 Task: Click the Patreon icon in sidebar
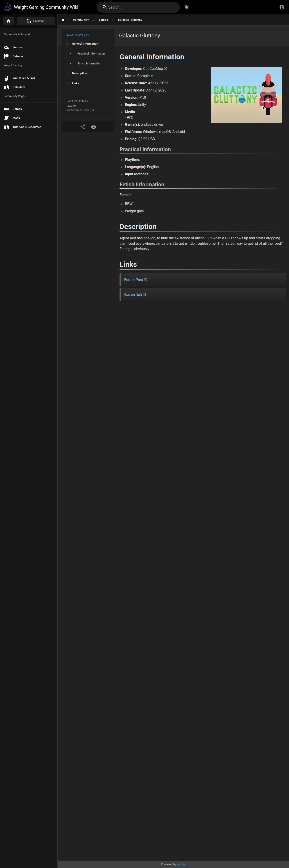[6, 56]
